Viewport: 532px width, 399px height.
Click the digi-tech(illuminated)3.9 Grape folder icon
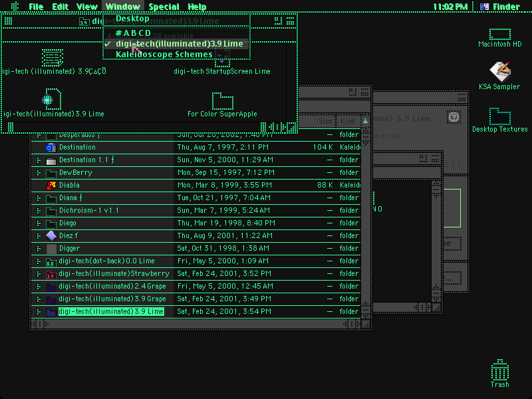(51, 299)
